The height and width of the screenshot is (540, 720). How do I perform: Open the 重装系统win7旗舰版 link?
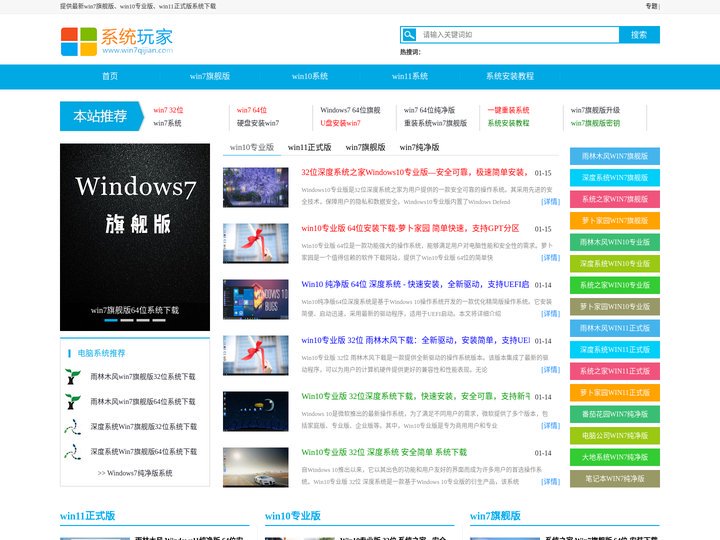[435, 123]
